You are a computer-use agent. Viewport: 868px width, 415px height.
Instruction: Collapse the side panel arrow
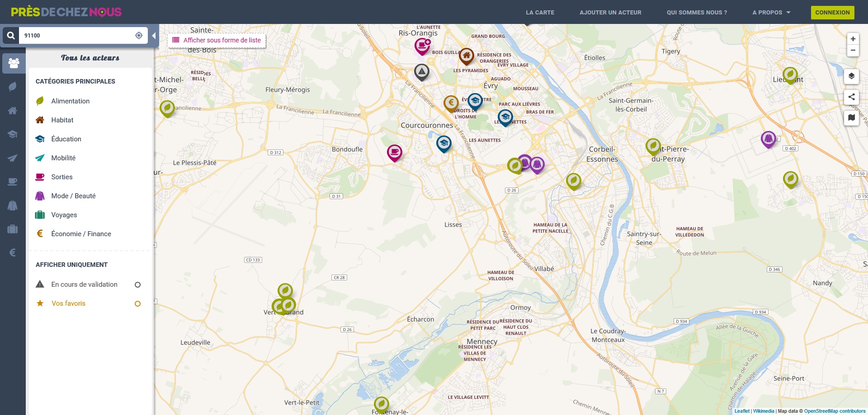(154, 36)
